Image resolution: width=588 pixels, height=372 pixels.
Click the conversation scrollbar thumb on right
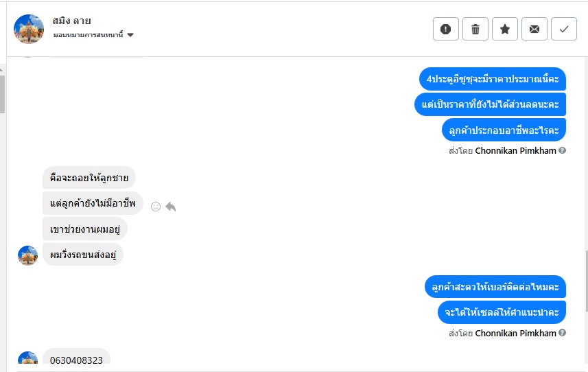click(585, 281)
